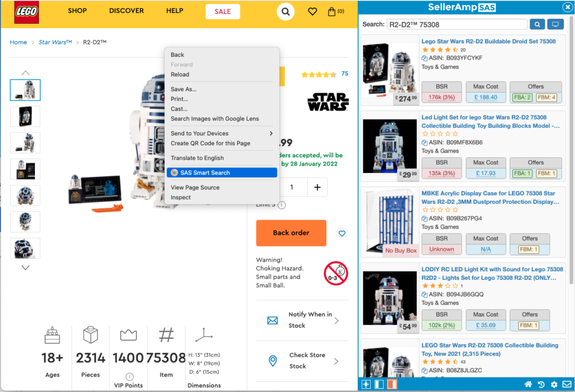Click SAS floating panel layout icon
575x392 pixels.
pos(366,384)
